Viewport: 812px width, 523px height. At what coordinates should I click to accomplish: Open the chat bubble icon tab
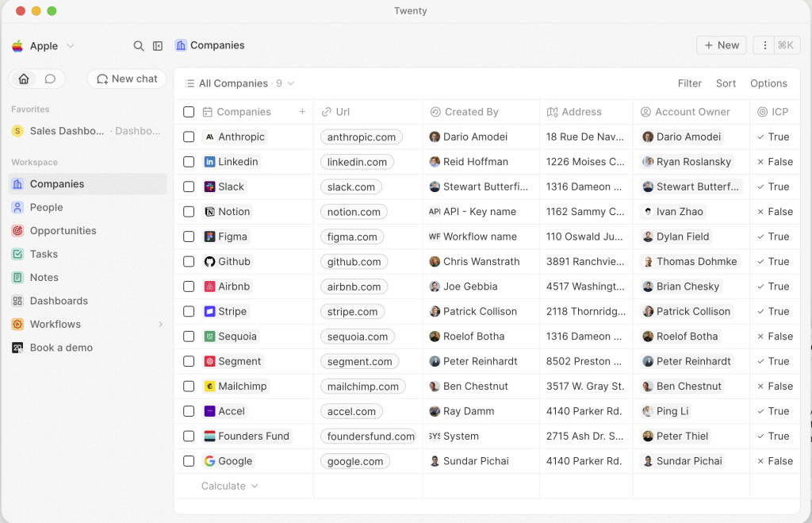[50, 79]
